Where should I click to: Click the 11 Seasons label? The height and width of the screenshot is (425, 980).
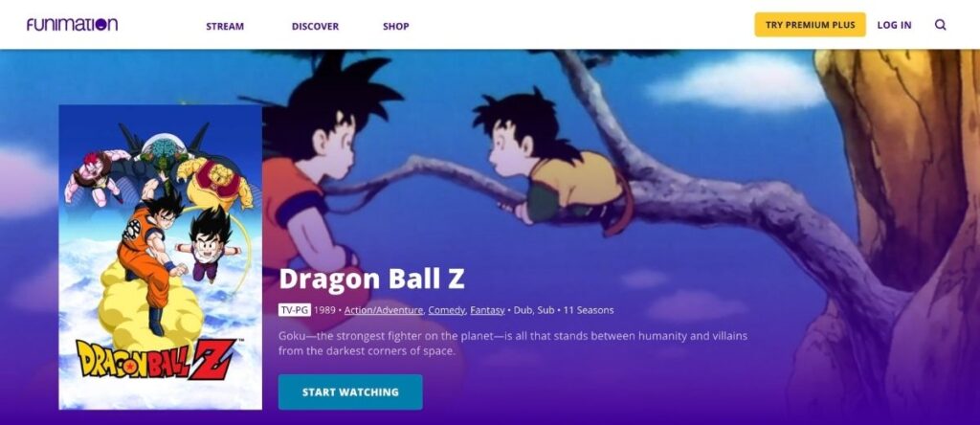pos(589,310)
